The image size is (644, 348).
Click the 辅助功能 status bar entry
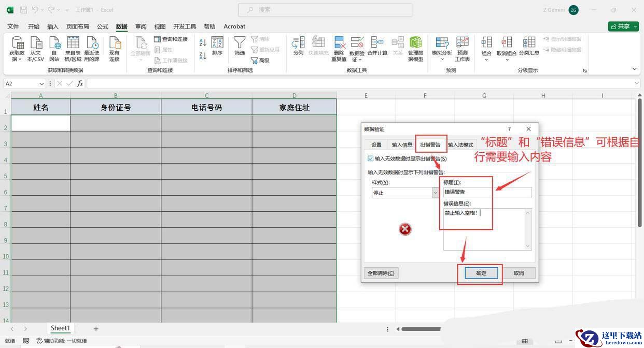(62, 341)
